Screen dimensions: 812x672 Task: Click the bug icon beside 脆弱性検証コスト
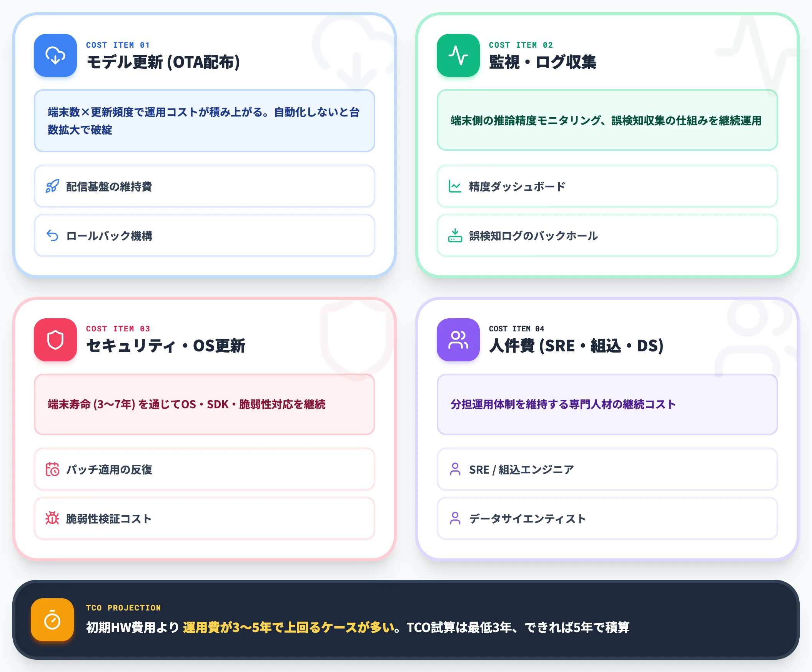[x=52, y=519]
